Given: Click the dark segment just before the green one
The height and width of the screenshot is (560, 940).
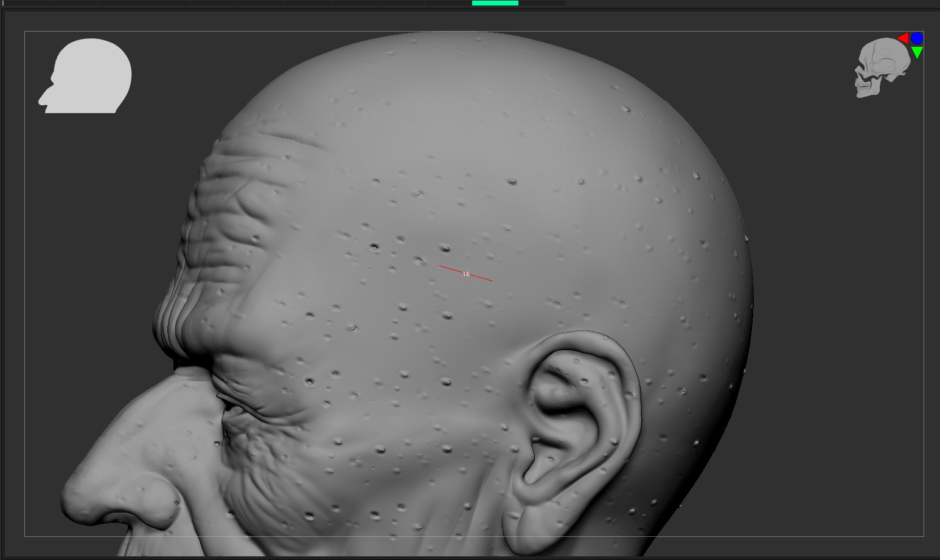Looking at the screenshot, I should (448, 3).
